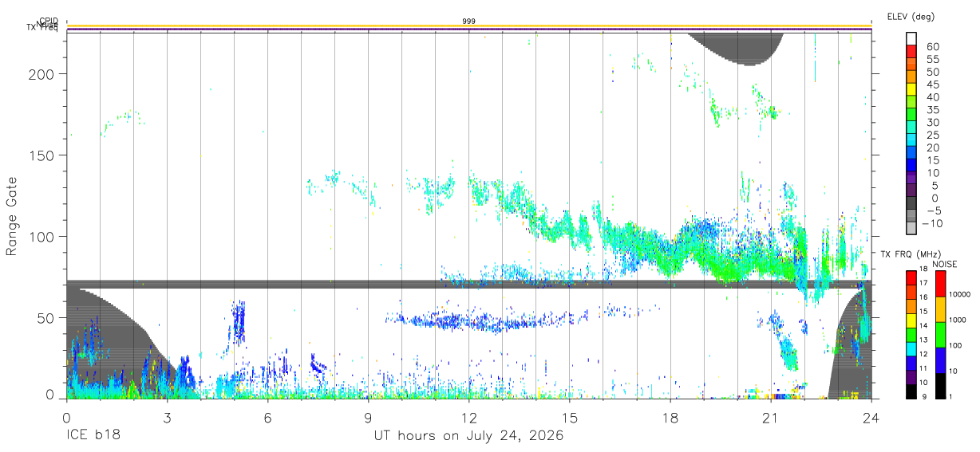Click the "9" TX frequency scale label
Viewport: 980px width, 452px height.
coord(926,396)
